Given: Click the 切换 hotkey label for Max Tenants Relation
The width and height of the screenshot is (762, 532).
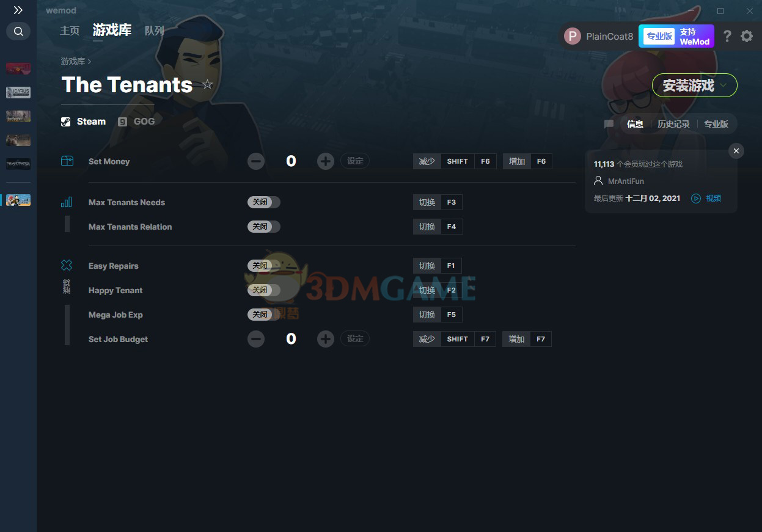Looking at the screenshot, I should point(427,227).
